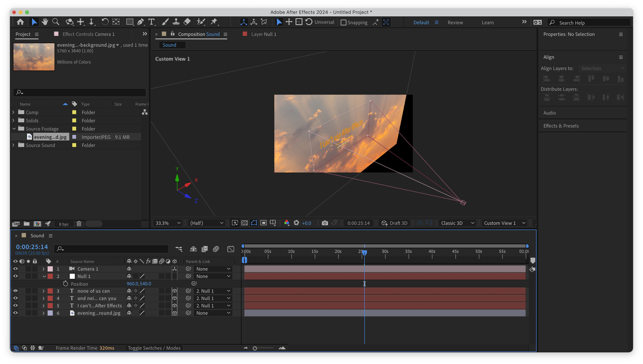
Task: Hide the Camera 1 layer
Action: coord(15,269)
